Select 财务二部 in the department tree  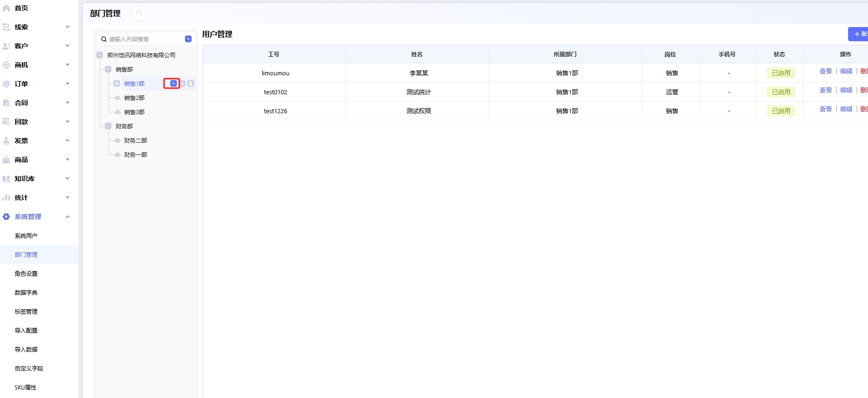(136, 140)
